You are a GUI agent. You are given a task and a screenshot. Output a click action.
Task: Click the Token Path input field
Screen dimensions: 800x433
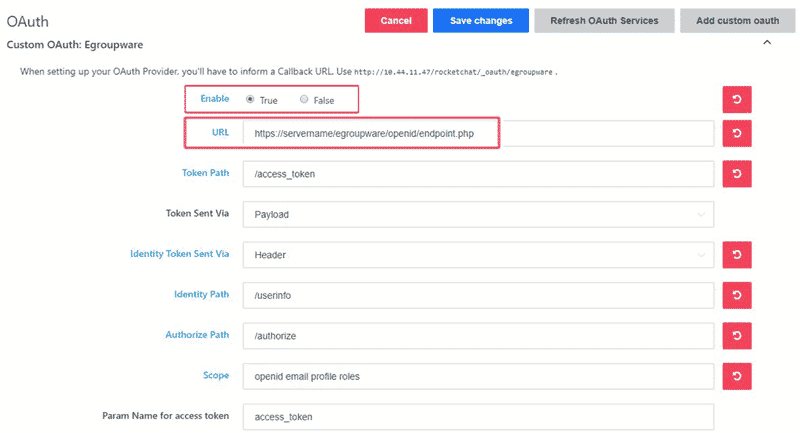click(x=478, y=174)
